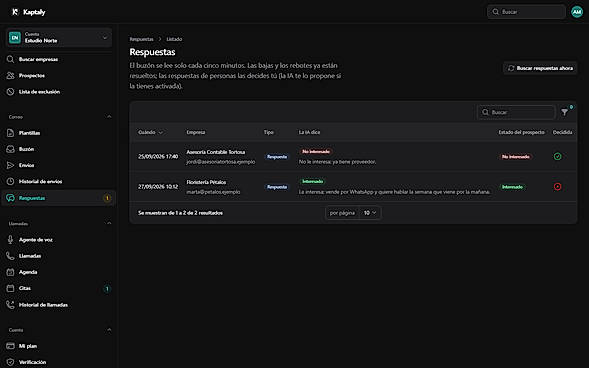The width and height of the screenshot is (589, 368).
Task: Click the magnifier icon beside Buscar empresas
Action: tap(11, 59)
